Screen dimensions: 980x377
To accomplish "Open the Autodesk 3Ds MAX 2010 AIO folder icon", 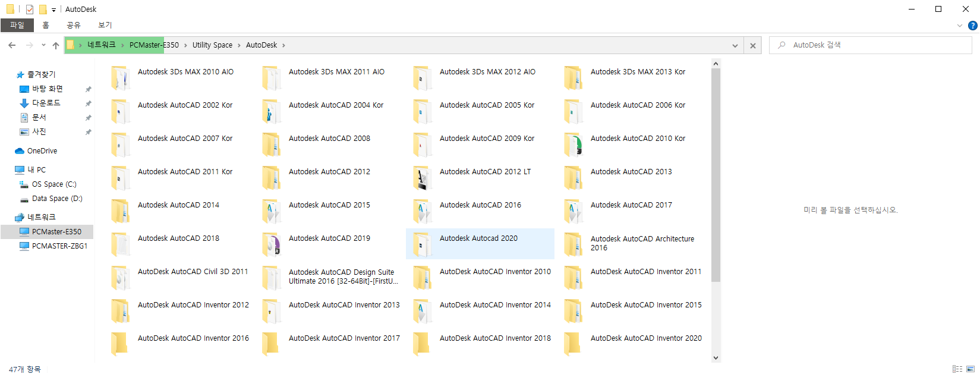I will coord(121,77).
